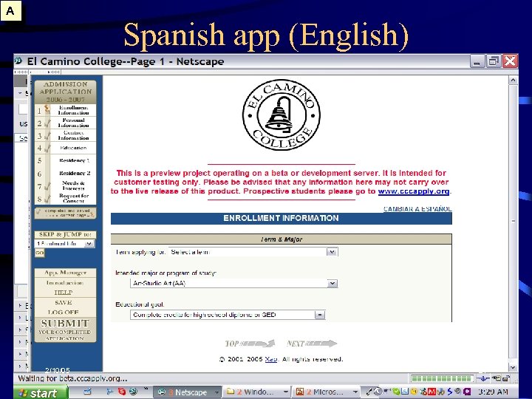
Task: Click the online/offline status bar icon
Action: pos(483,378)
